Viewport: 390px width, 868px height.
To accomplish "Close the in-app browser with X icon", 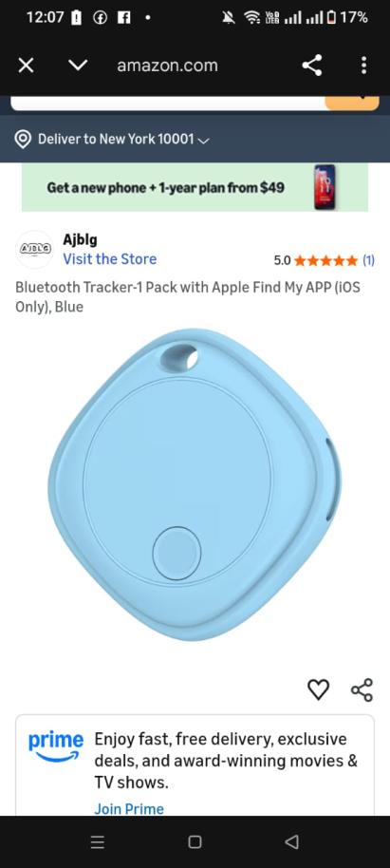I will click(26, 66).
